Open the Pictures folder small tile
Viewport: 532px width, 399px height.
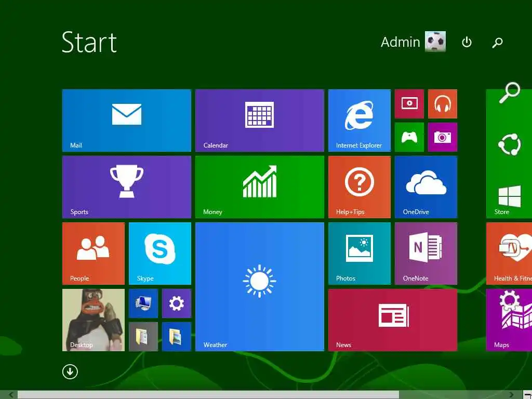tap(177, 337)
